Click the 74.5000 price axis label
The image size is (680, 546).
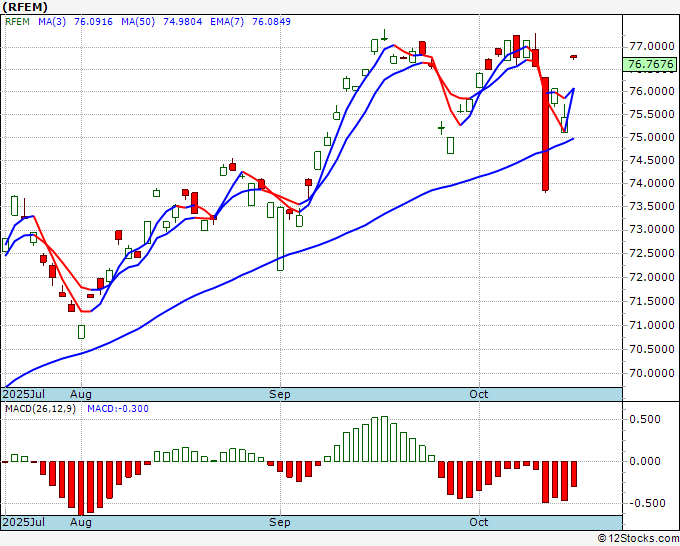tap(652, 160)
